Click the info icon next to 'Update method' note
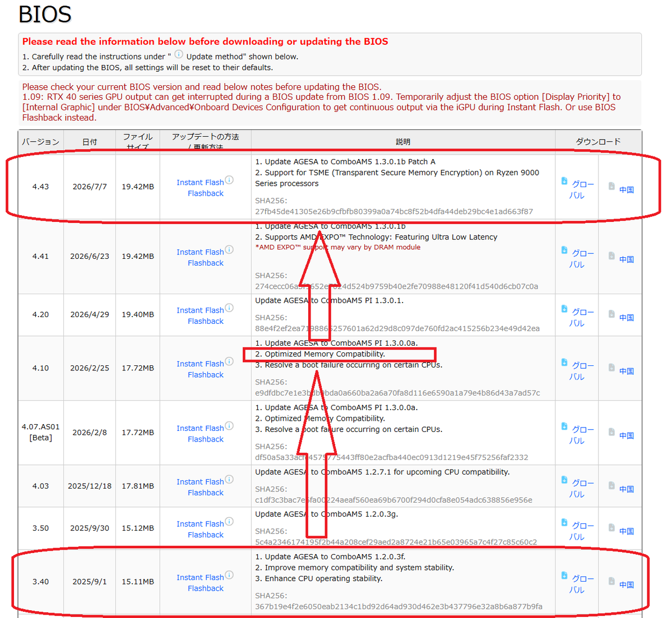 point(179,54)
